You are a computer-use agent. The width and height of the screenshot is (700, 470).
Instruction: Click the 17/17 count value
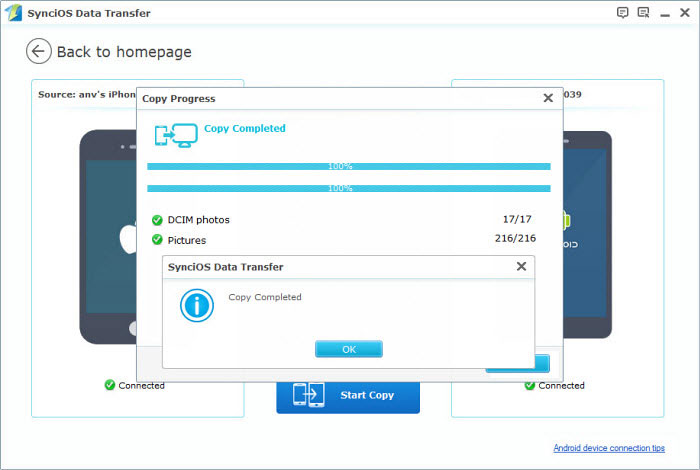(x=517, y=219)
